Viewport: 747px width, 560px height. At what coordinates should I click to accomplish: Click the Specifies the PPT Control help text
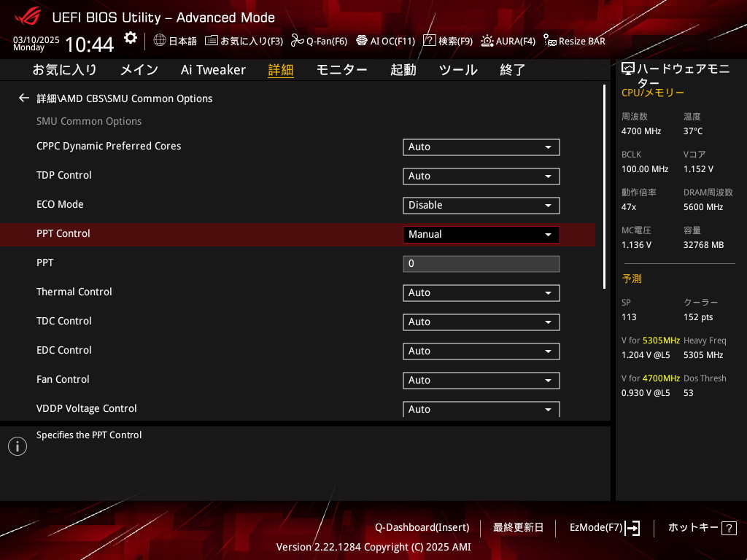(89, 435)
